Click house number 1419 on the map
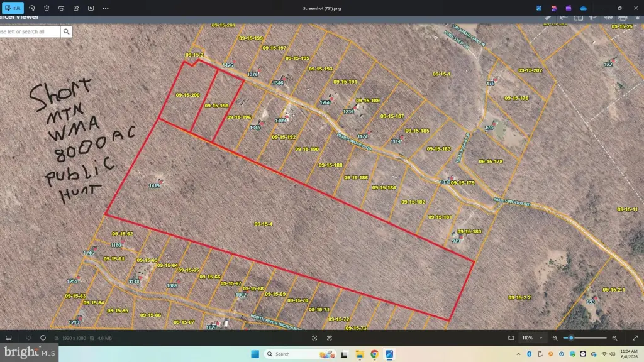The width and height of the screenshot is (644, 362). (x=154, y=186)
